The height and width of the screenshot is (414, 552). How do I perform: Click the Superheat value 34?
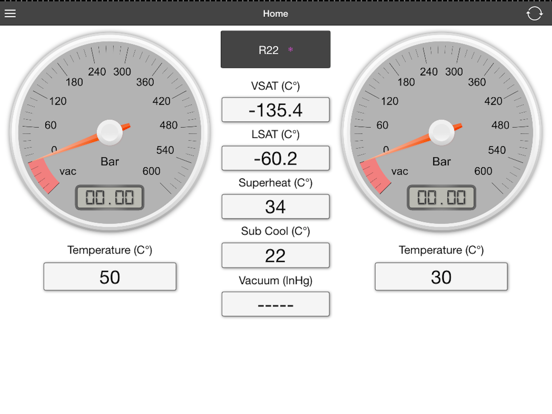click(275, 207)
